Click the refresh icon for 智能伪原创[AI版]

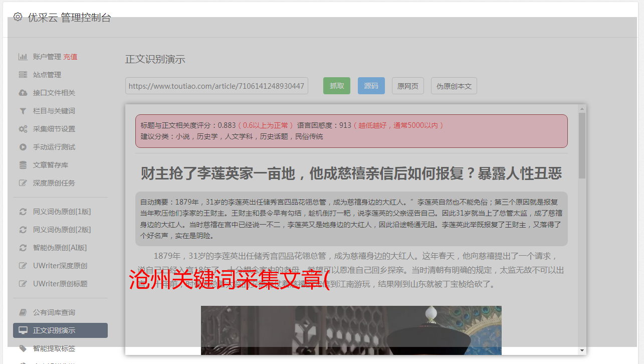(x=23, y=248)
